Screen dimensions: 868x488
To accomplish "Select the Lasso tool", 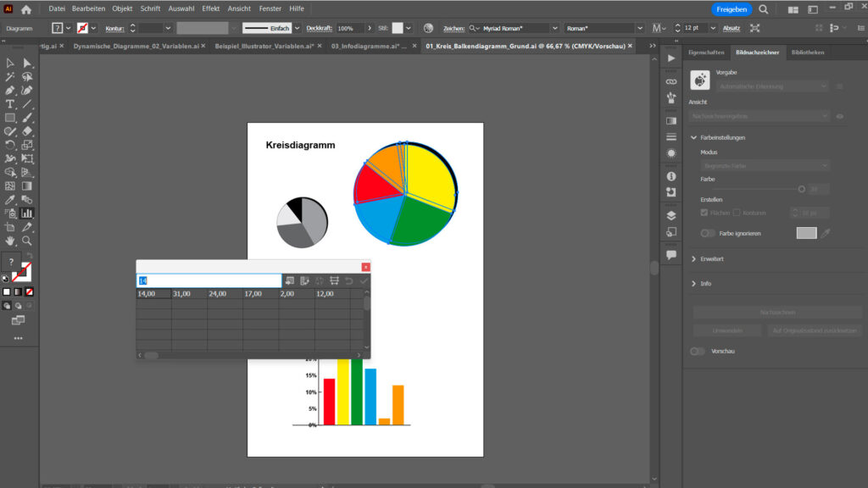I will pos(27,77).
